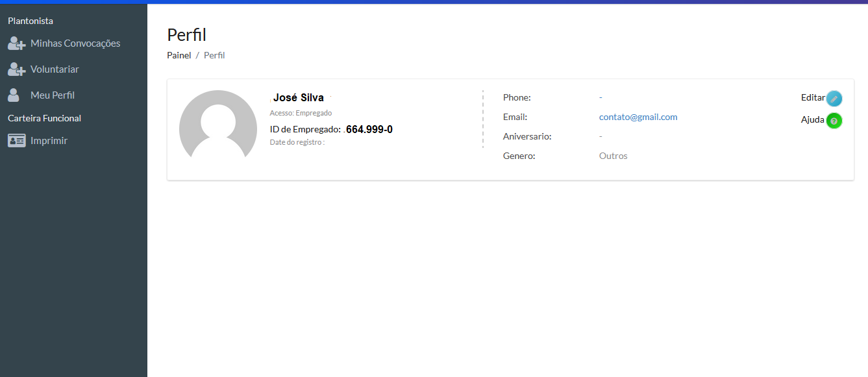Click the name José Silva
This screenshot has width=868, height=377.
299,98
